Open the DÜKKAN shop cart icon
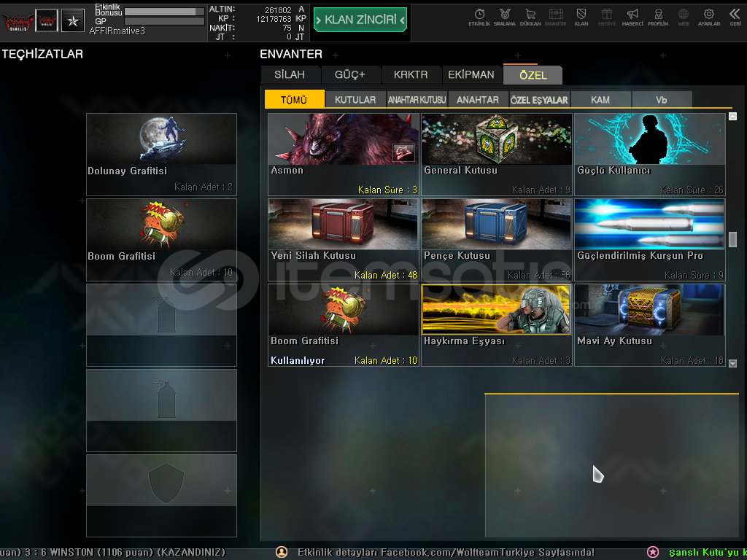 pos(530,17)
